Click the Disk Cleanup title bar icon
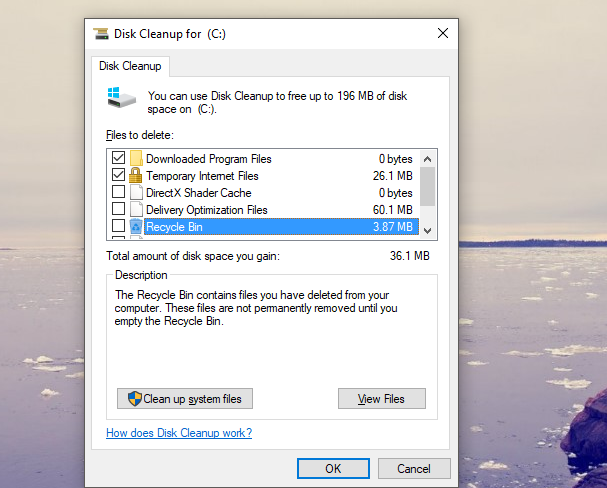This screenshot has width=607, height=488. point(101,34)
